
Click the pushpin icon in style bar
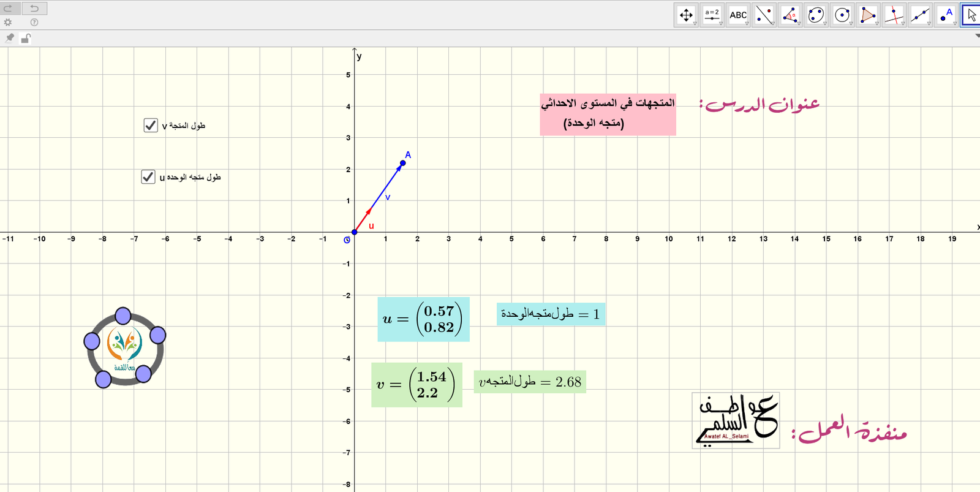[9, 38]
